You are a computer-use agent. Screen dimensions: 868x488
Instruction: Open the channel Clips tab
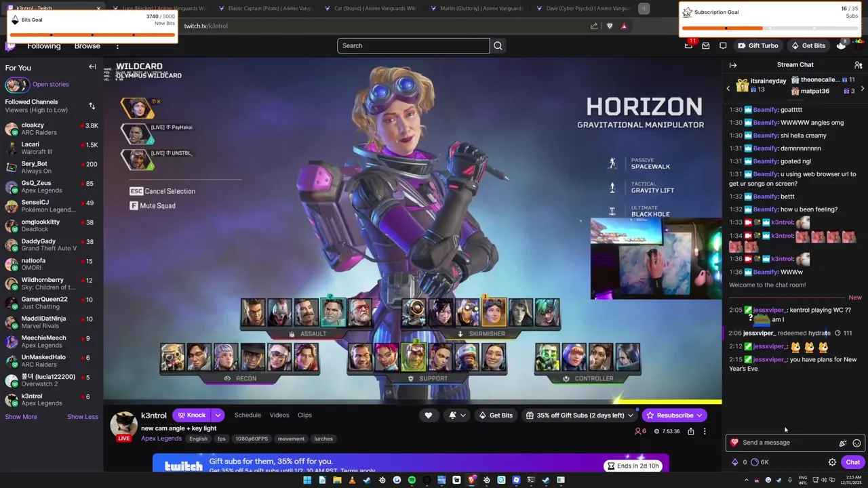click(304, 415)
